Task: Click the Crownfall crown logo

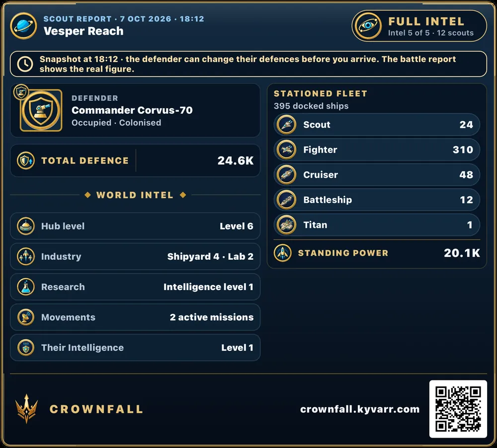Action: click(x=27, y=409)
